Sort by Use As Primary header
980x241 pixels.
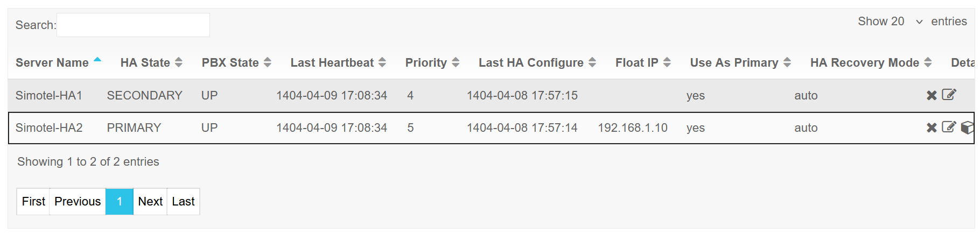(x=740, y=62)
